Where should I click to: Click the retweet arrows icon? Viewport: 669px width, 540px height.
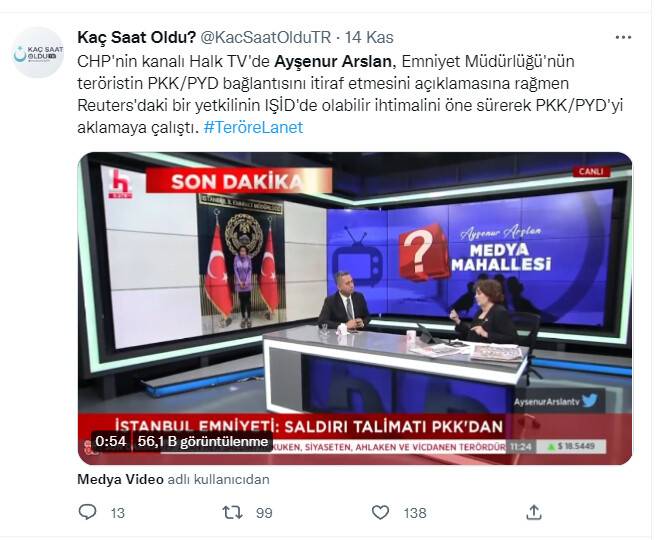pos(233,512)
